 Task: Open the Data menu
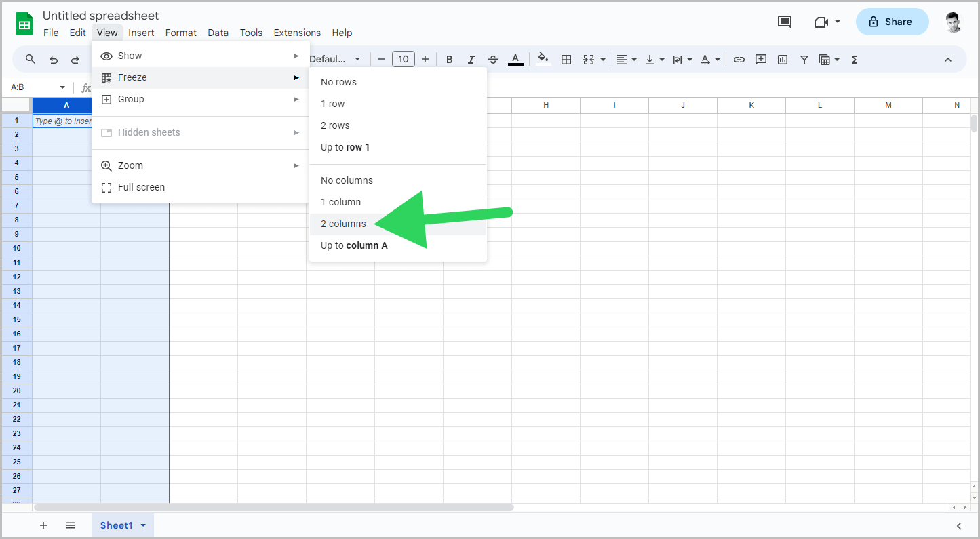coord(218,33)
